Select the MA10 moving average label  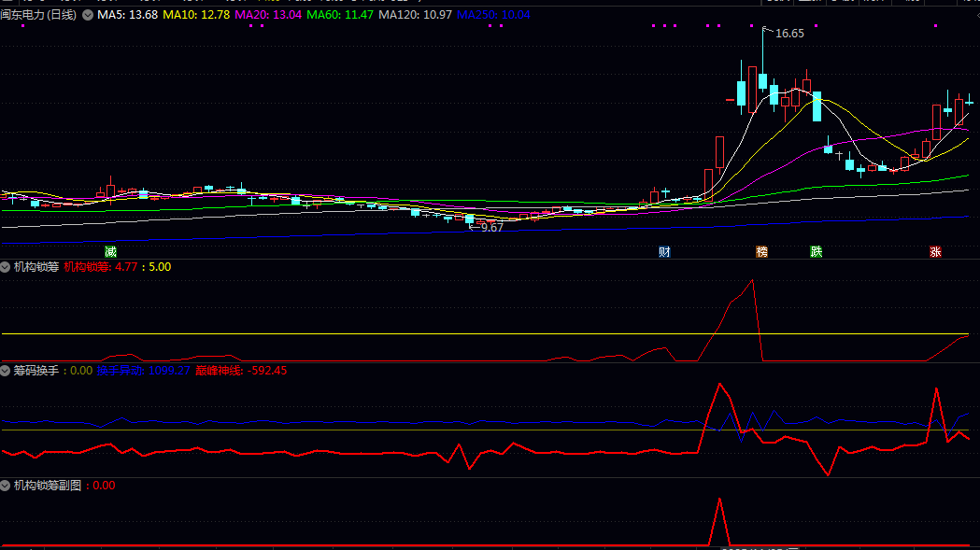197,15
